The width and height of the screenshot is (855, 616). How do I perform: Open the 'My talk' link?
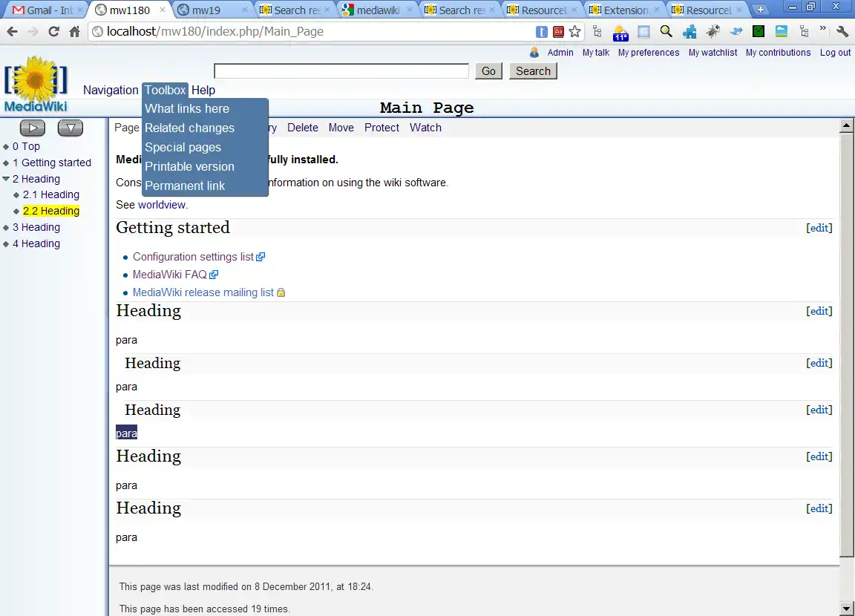click(595, 53)
